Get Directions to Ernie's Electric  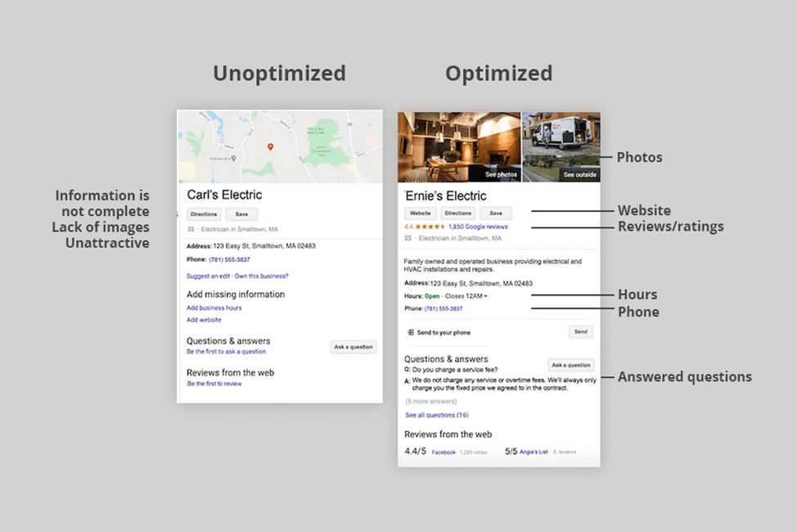pos(458,213)
